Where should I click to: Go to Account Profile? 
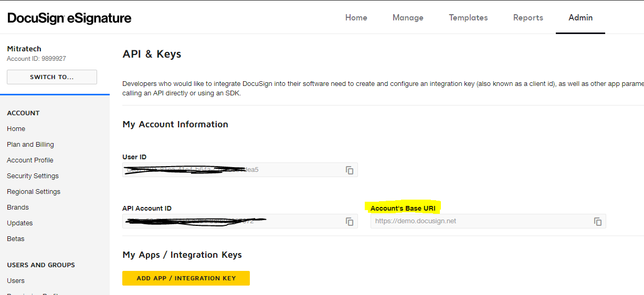click(30, 160)
